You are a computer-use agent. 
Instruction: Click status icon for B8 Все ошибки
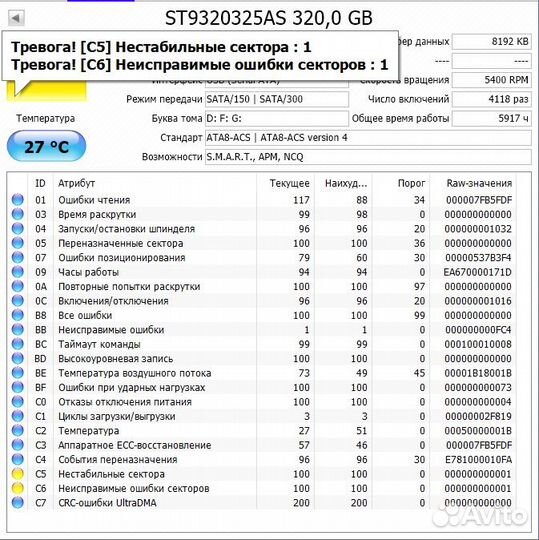pyautogui.click(x=18, y=315)
